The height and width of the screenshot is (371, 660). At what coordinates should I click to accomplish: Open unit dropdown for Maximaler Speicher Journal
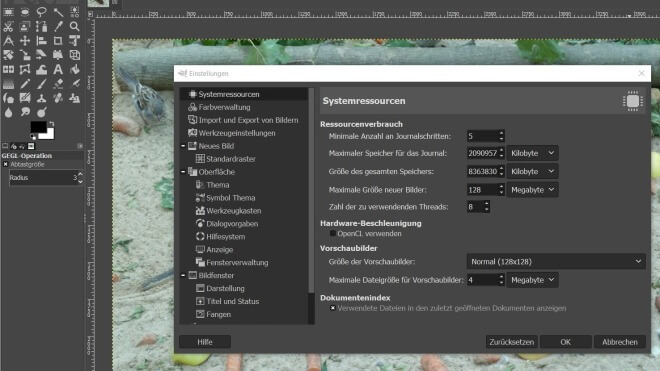(x=532, y=153)
